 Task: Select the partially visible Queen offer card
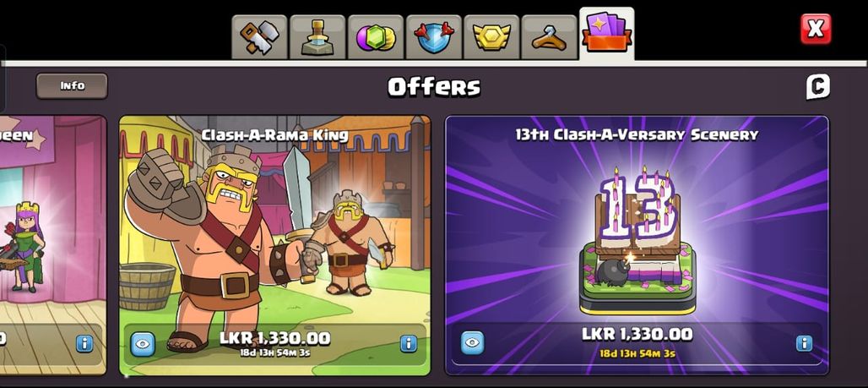(x=52, y=245)
